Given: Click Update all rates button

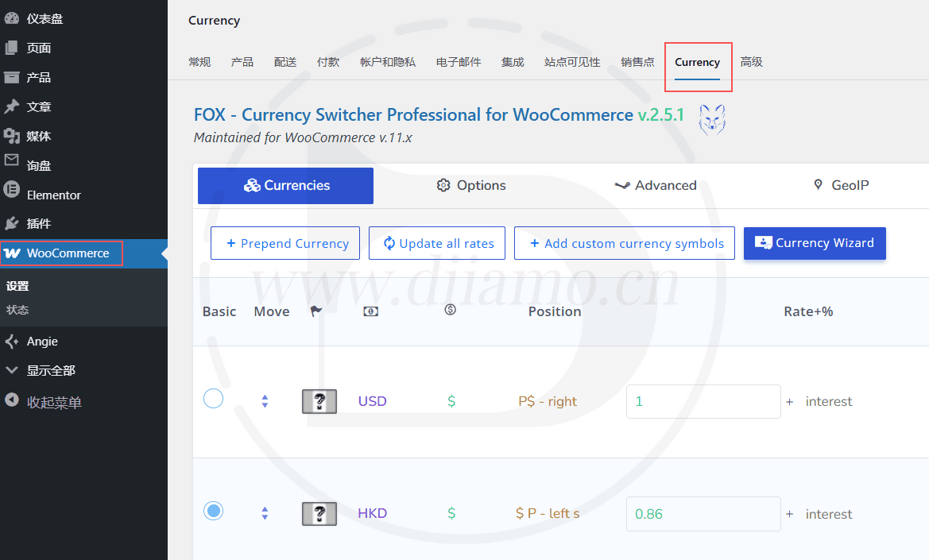Looking at the screenshot, I should pos(436,243).
